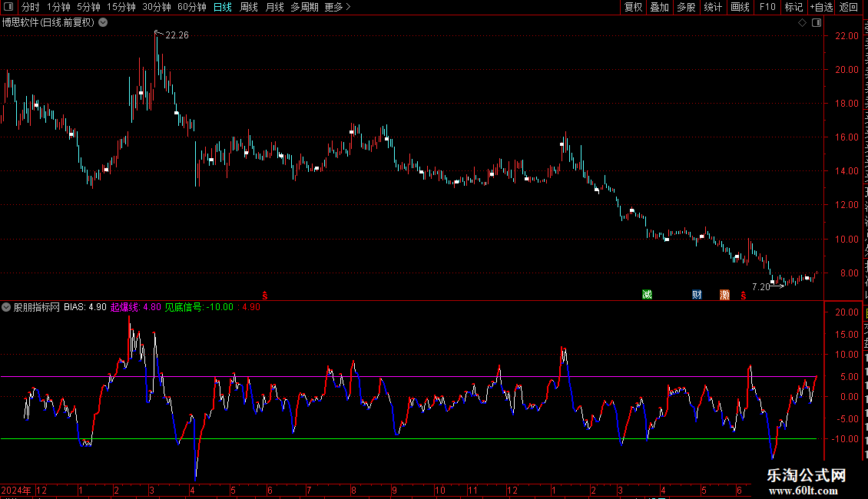
Task: Toggle the left sidebar panel icon
Action: point(8,7)
